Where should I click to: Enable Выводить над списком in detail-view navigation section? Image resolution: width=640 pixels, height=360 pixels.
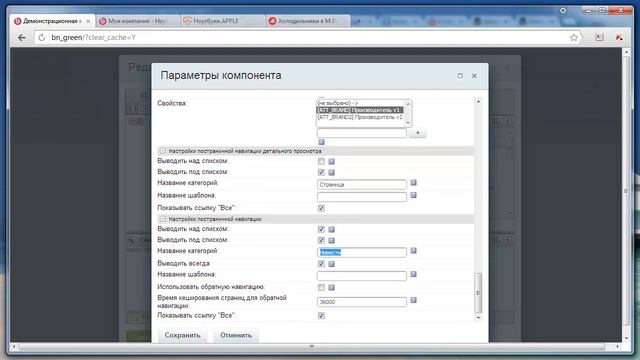tap(321, 162)
